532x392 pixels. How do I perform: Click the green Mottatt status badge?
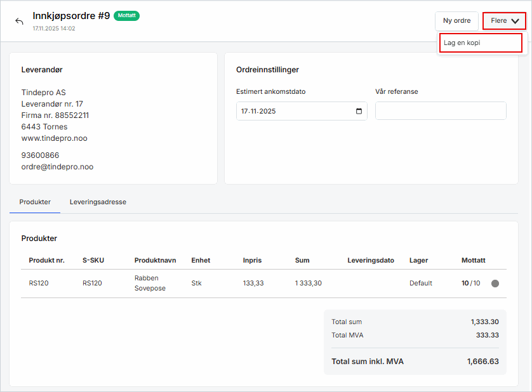(126, 16)
